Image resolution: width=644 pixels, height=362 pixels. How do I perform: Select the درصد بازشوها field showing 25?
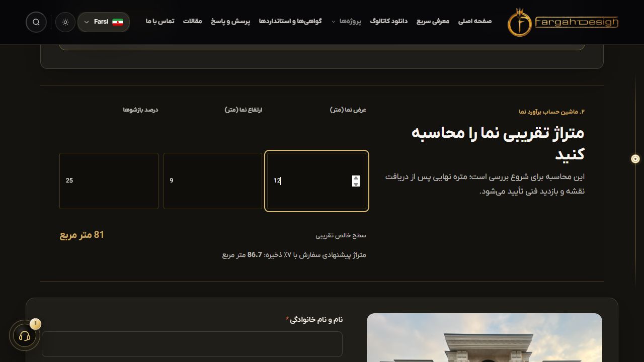[109, 181]
